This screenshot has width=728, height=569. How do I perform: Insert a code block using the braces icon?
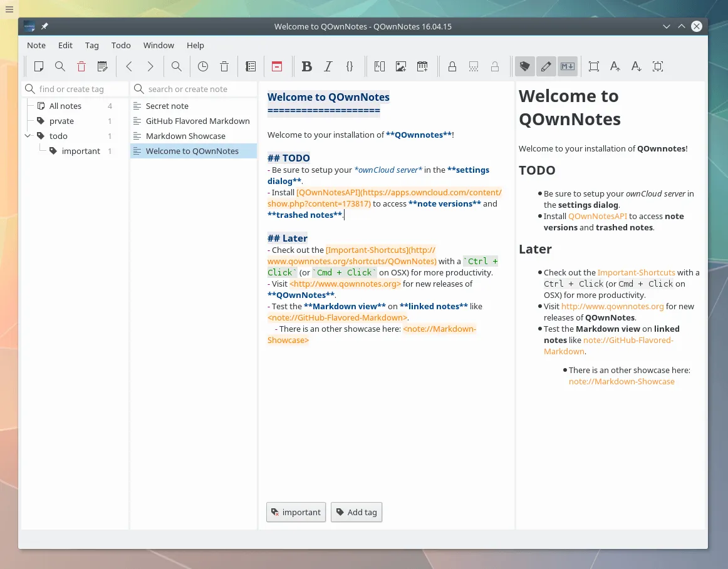point(350,66)
